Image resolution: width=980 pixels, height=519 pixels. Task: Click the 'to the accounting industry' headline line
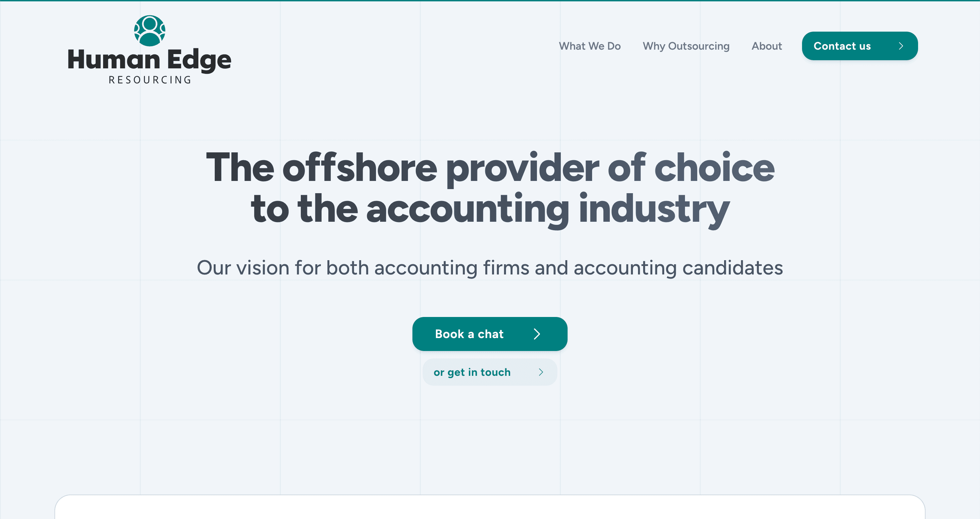point(490,209)
